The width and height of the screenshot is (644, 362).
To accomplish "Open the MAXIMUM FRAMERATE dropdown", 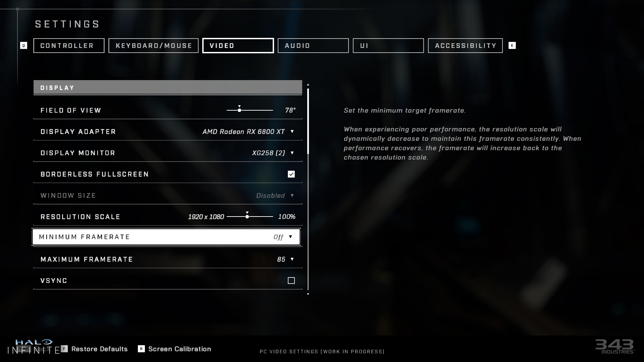I will point(292,259).
